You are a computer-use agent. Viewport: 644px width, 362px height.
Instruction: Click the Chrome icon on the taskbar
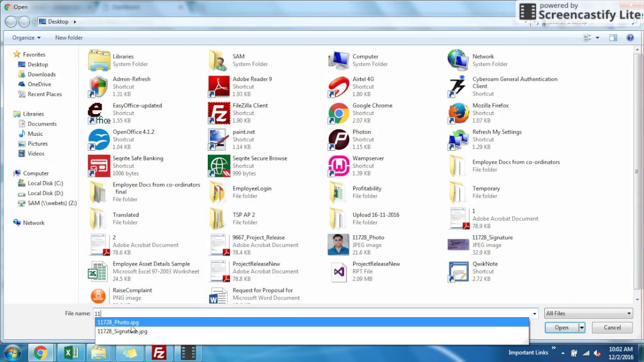coord(41,353)
